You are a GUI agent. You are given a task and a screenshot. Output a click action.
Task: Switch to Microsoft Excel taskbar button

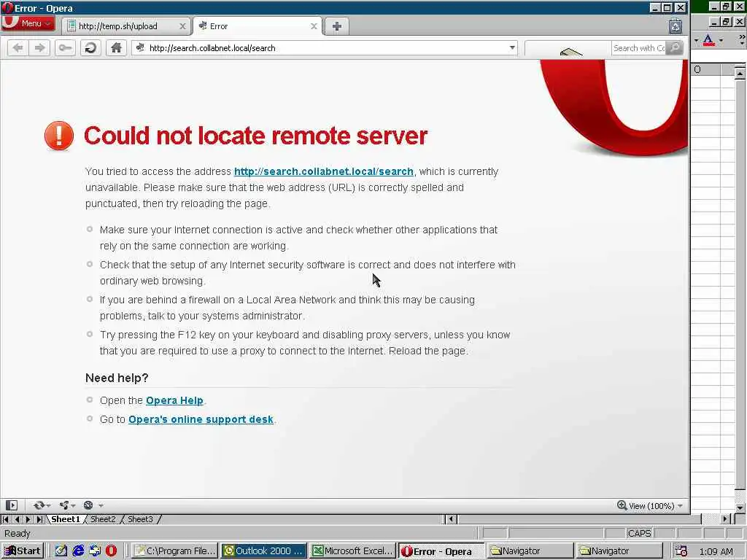(352, 551)
